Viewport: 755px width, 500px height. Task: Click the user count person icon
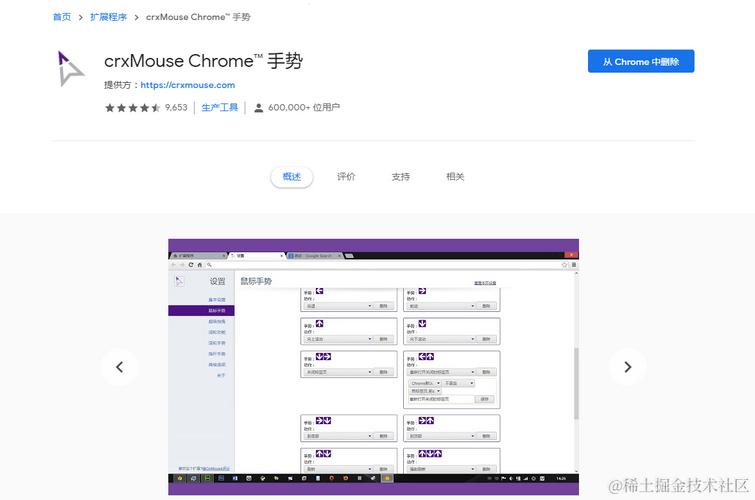pyautogui.click(x=259, y=108)
